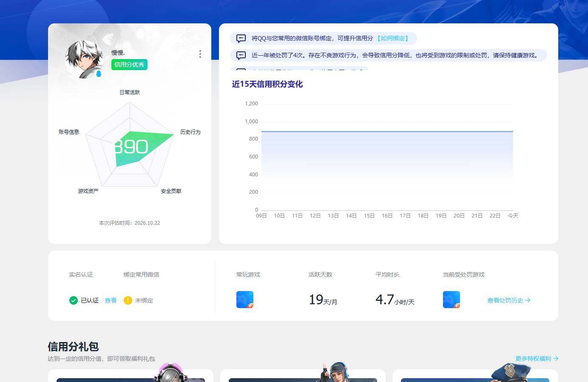Image resolution: width=588 pixels, height=382 pixels.
Task: Click the game icon under 当前受处罚游戏
Action: [452, 300]
